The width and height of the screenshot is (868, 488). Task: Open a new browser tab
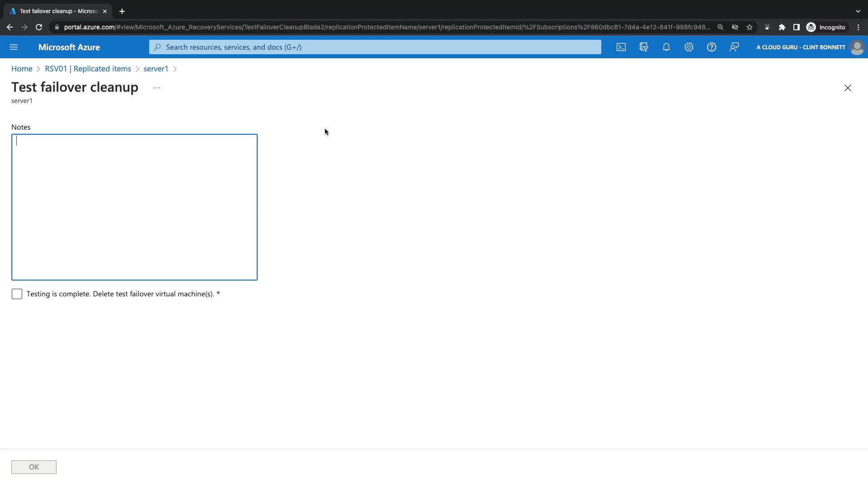click(122, 11)
